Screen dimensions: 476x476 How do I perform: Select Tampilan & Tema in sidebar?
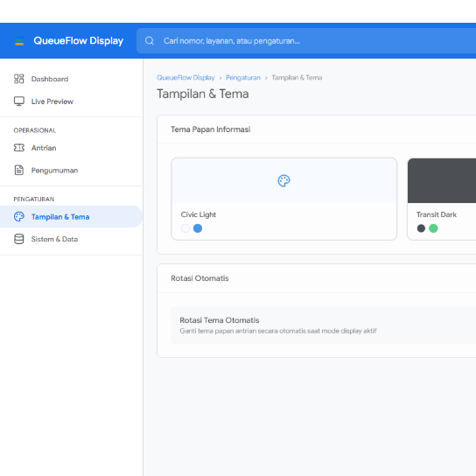71,217
